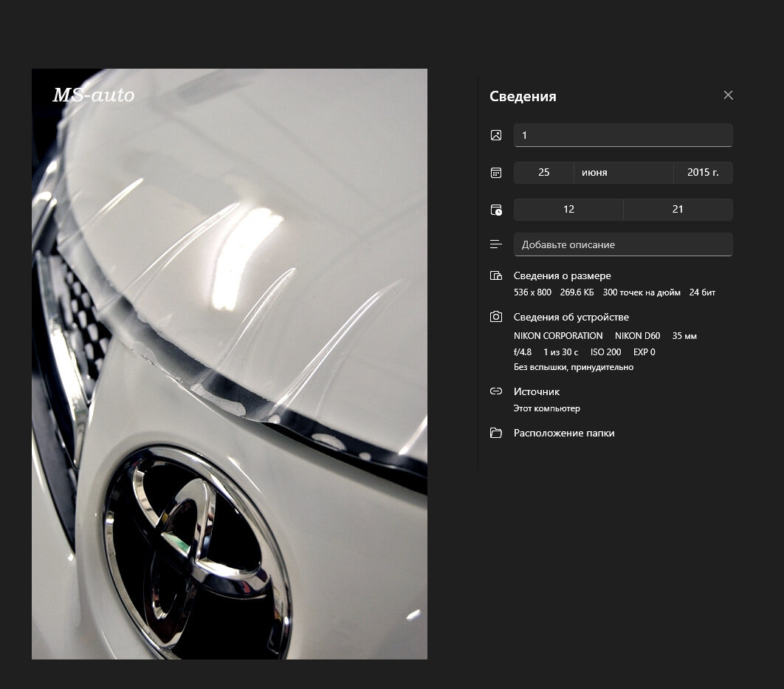Click the 269.6 КБ file size value
Image resolution: width=784 pixels, height=689 pixels.
pos(577,292)
